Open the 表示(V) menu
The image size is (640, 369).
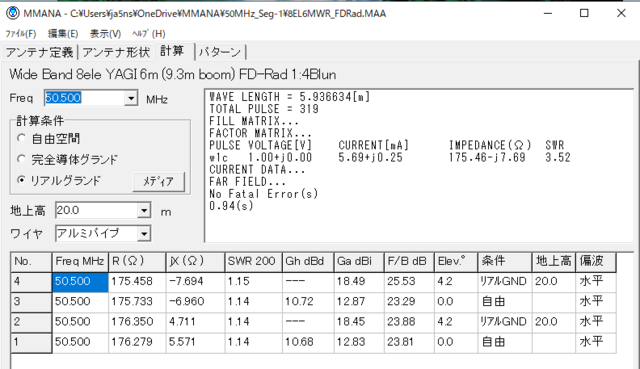(105, 34)
